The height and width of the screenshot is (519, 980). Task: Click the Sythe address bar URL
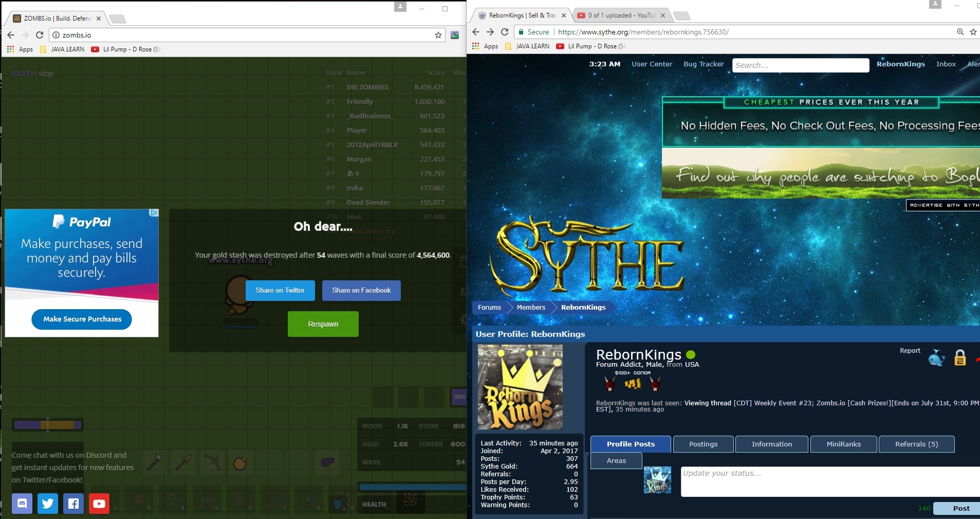pos(643,32)
